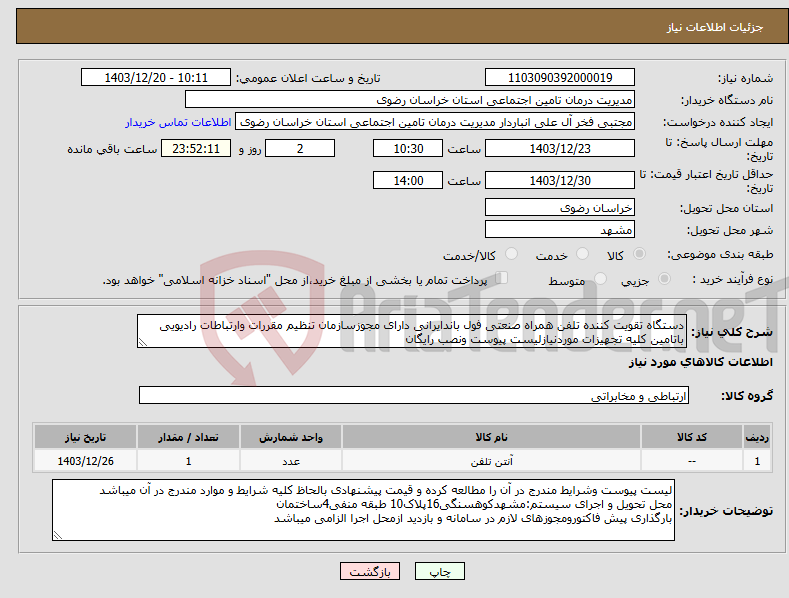789x598 pixels.
Task: Click the شرح کلی نیاز text area
Action: pyautogui.click(x=412, y=331)
